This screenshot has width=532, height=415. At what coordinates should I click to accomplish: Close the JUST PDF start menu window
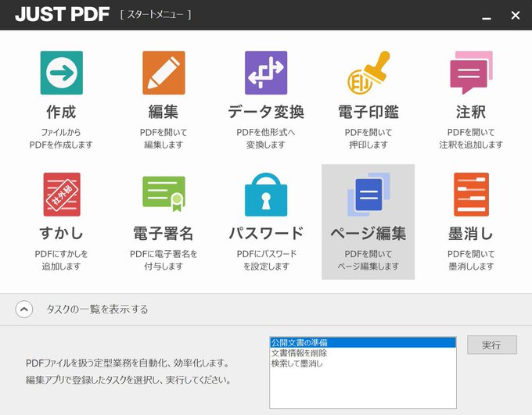click(516, 15)
